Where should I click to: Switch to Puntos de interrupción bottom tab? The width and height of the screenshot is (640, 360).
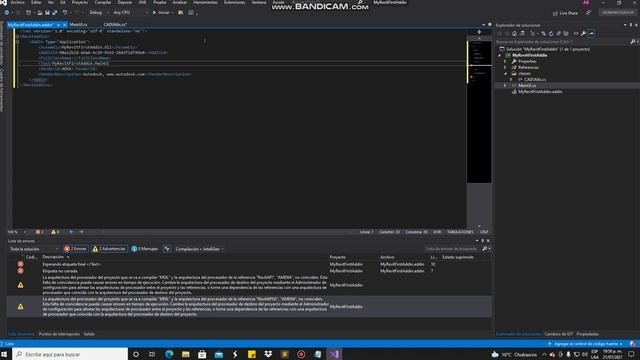[59, 334]
